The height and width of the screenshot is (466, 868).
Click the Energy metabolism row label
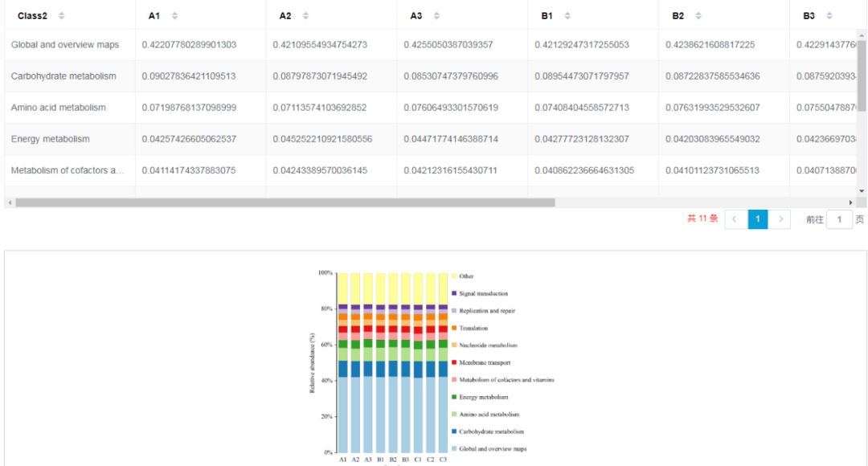click(51, 139)
